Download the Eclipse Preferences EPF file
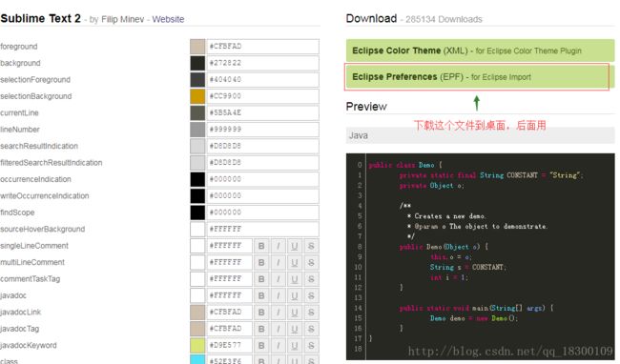The height and width of the screenshot is (364, 620). pyautogui.click(x=477, y=77)
